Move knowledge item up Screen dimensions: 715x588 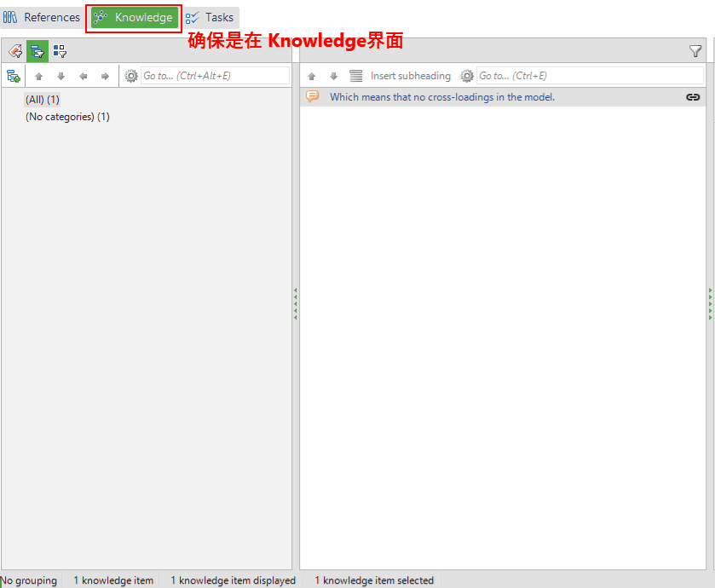tap(311, 76)
